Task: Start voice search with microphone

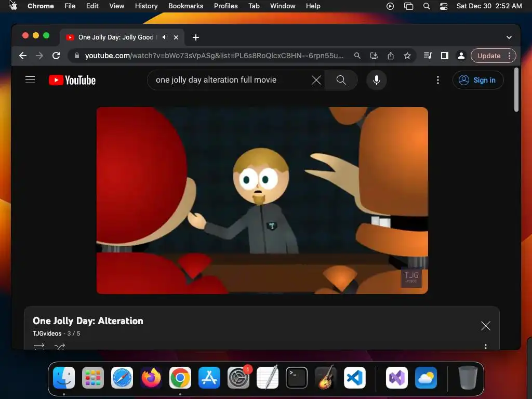Action: click(376, 80)
